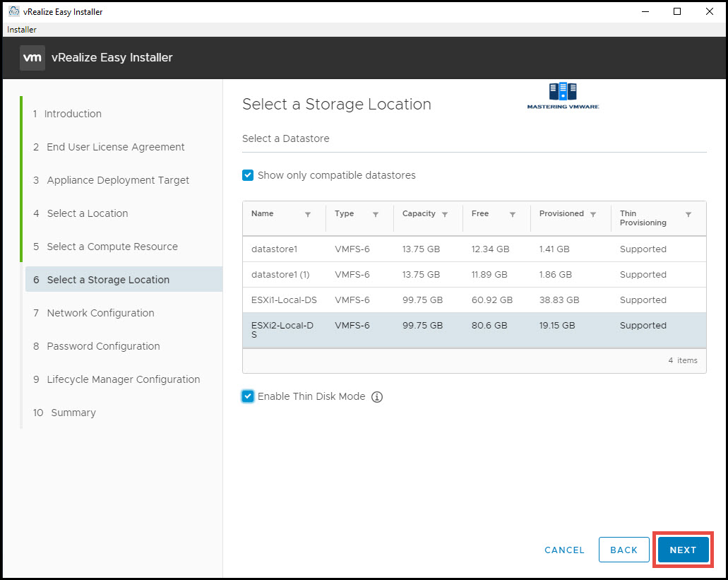
Task: Uncheck Show only compatible datastores
Action: [248, 175]
